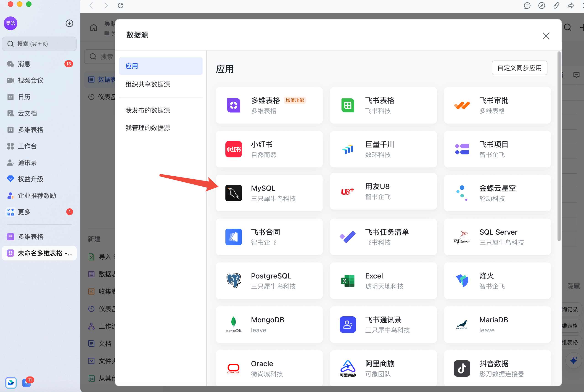Viewport: 584px width, 392px height.
Task: Click the 金蝶云星空 dots icon
Action: [x=462, y=193]
